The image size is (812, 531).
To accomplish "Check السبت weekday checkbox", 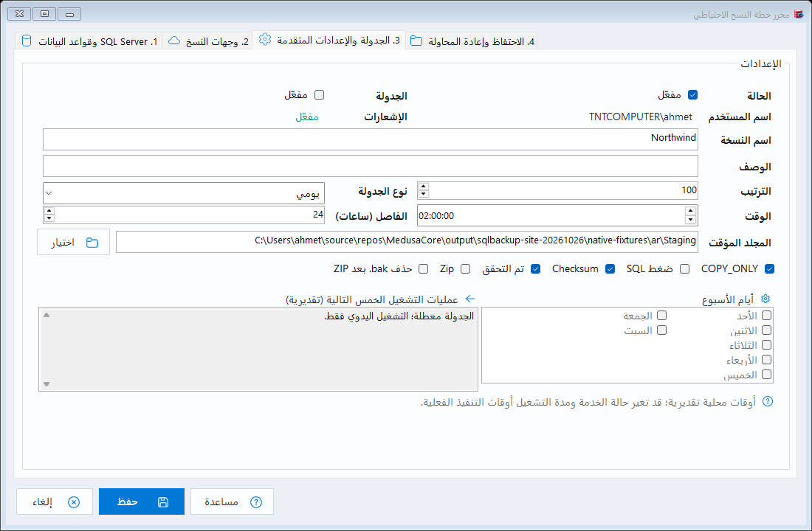I will click(661, 330).
